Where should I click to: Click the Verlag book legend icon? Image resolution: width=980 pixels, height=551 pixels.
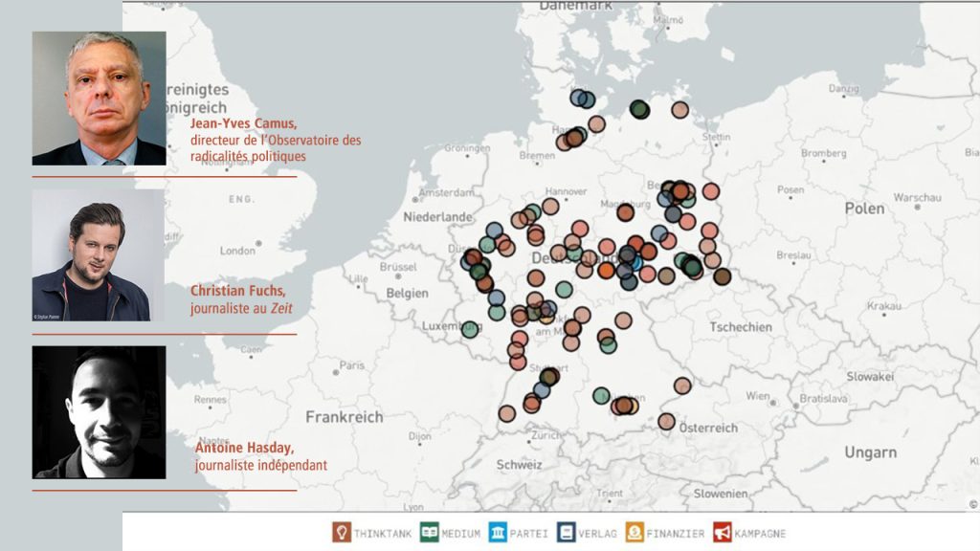(567, 533)
